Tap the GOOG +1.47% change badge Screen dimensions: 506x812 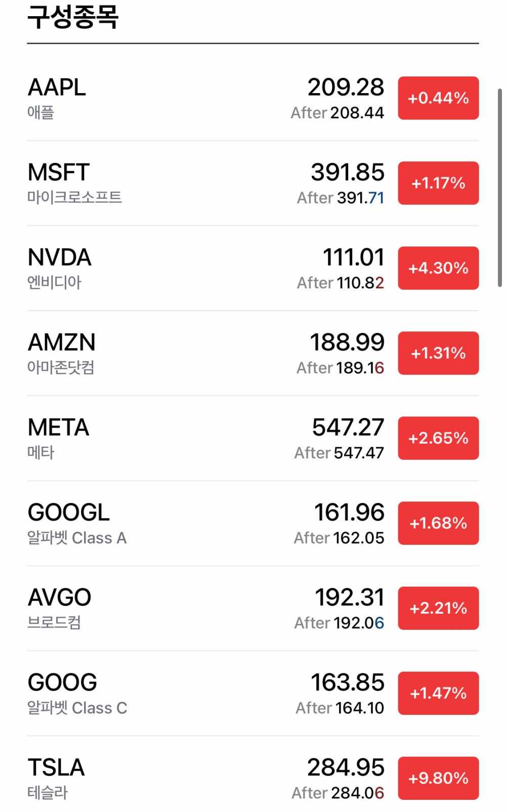tap(438, 693)
